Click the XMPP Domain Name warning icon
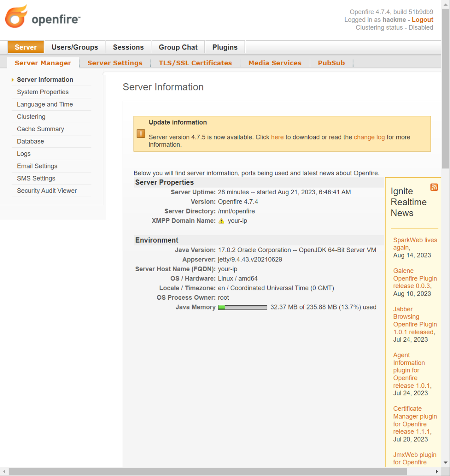 point(221,221)
